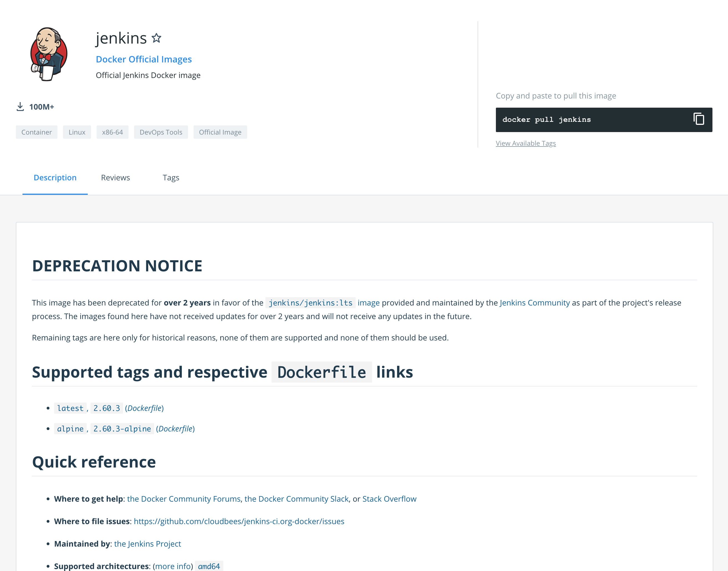The image size is (728, 571).
Task: Star the jenkins repository
Action: click(x=156, y=38)
